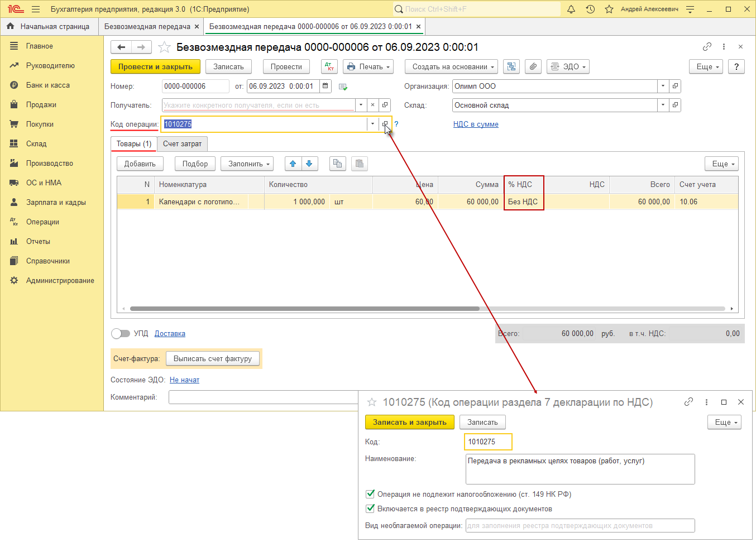Open Еще menu in operation code window
756x542 pixels.
pyautogui.click(x=725, y=422)
